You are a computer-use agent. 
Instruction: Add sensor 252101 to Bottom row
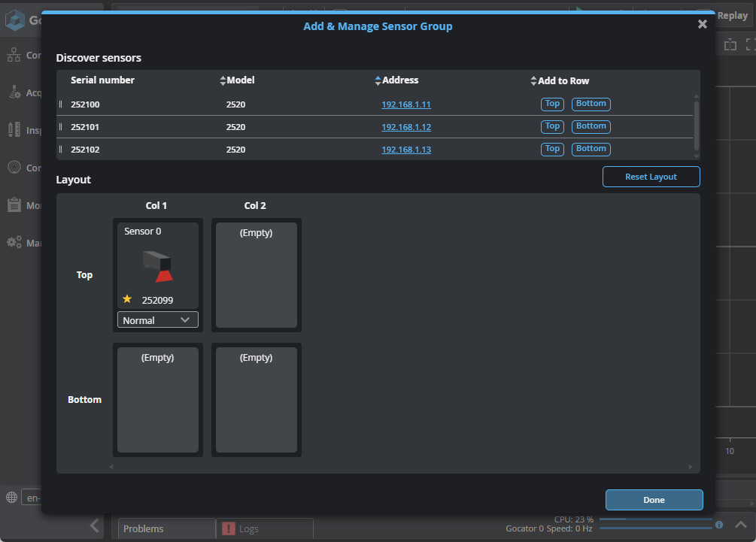click(591, 127)
